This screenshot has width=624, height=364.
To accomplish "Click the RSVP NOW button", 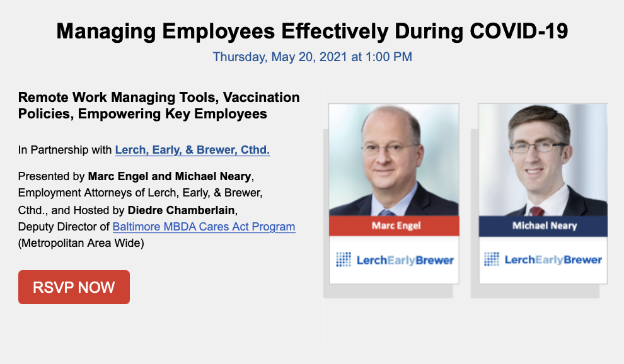I will tap(74, 287).
